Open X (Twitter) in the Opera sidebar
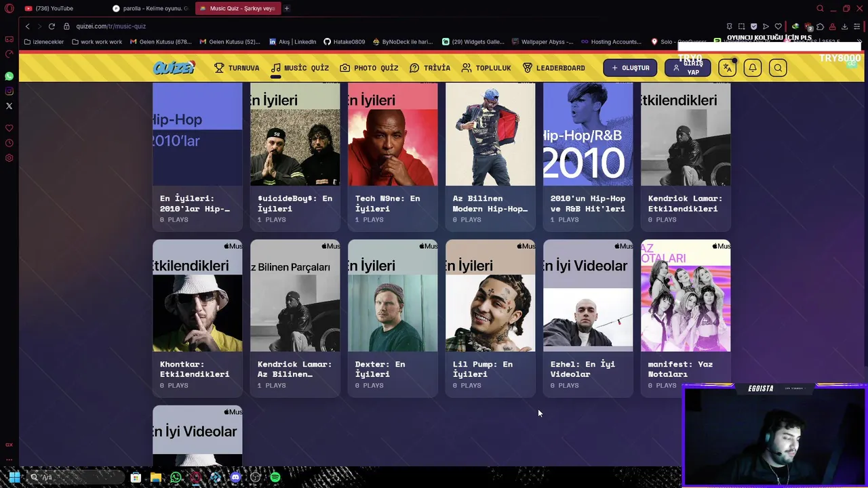Image resolution: width=868 pixels, height=488 pixels. 9,106
